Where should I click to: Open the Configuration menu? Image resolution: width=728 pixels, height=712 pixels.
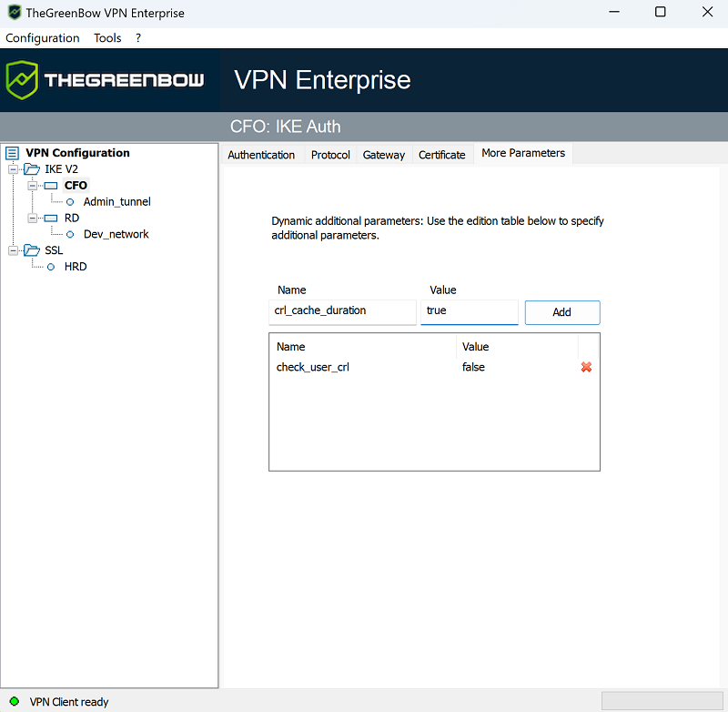(42, 38)
